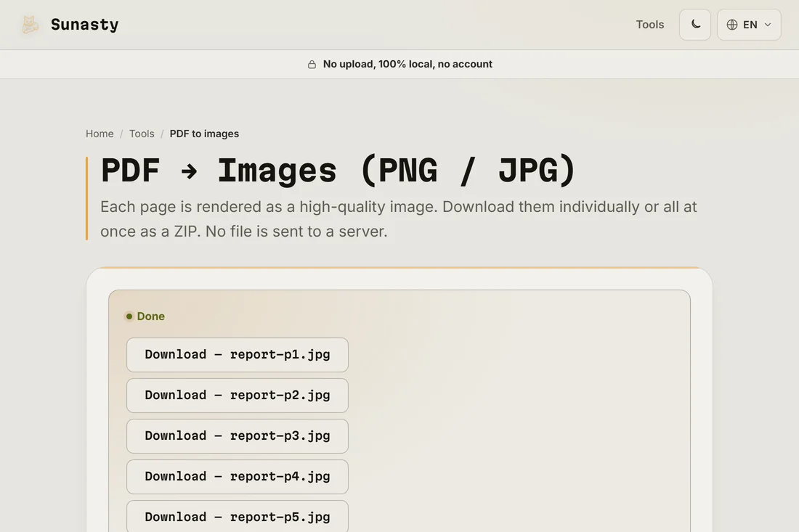The width and height of the screenshot is (799, 532).
Task: Click the globe icon in language selector
Action: click(x=732, y=25)
